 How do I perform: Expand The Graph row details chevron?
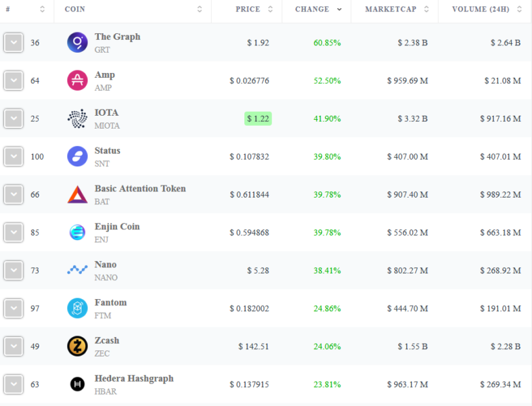(14, 43)
